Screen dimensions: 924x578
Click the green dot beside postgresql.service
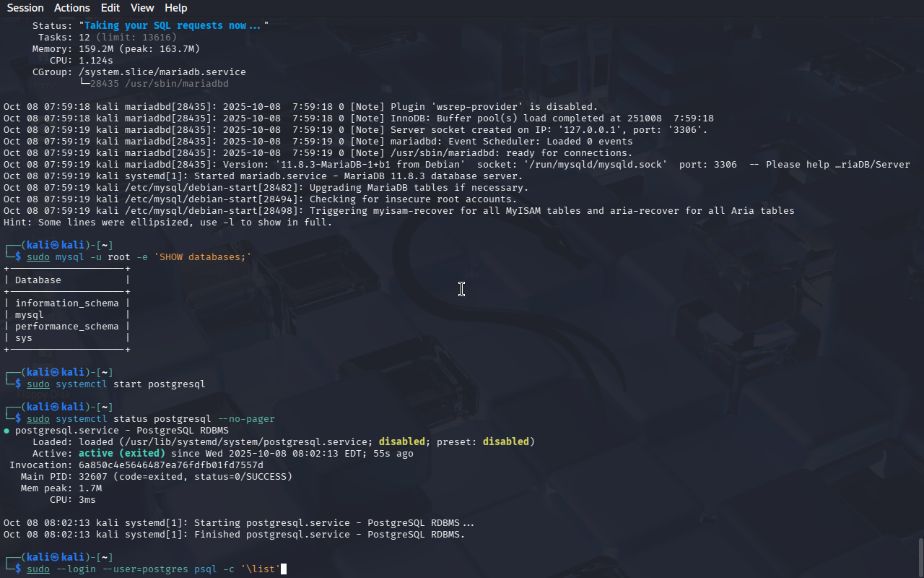click(6, 431)
